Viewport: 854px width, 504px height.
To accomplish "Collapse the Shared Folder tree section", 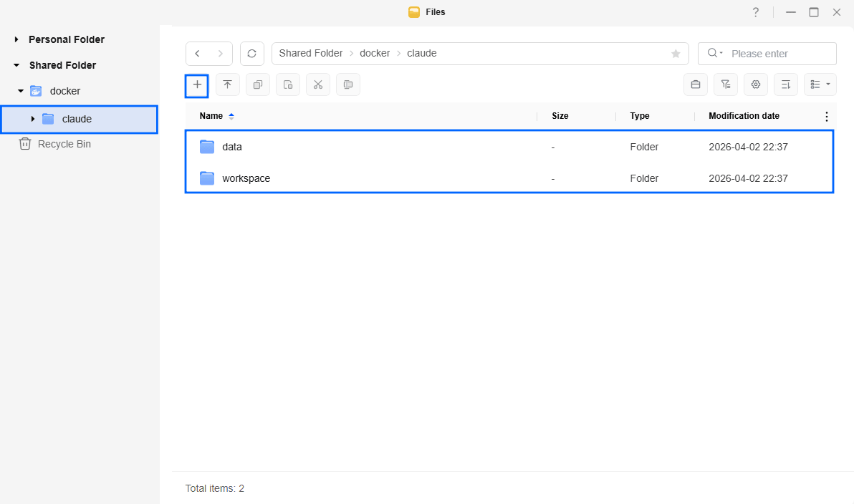I will [x=16, y=65].
